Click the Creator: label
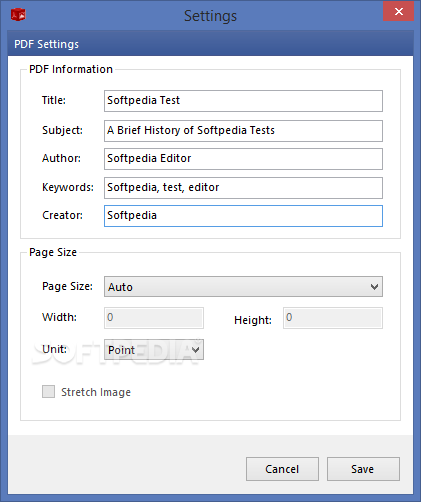The image size is (421, 502). pyautogui.click(x=62, y=215)
